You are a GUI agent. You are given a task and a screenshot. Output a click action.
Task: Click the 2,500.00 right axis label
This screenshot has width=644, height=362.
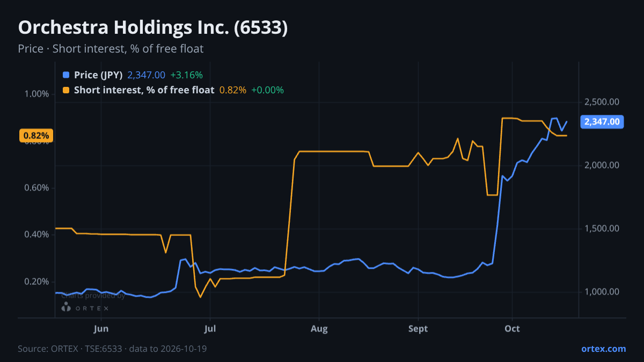pyautogui.click(x=602, y=102)
